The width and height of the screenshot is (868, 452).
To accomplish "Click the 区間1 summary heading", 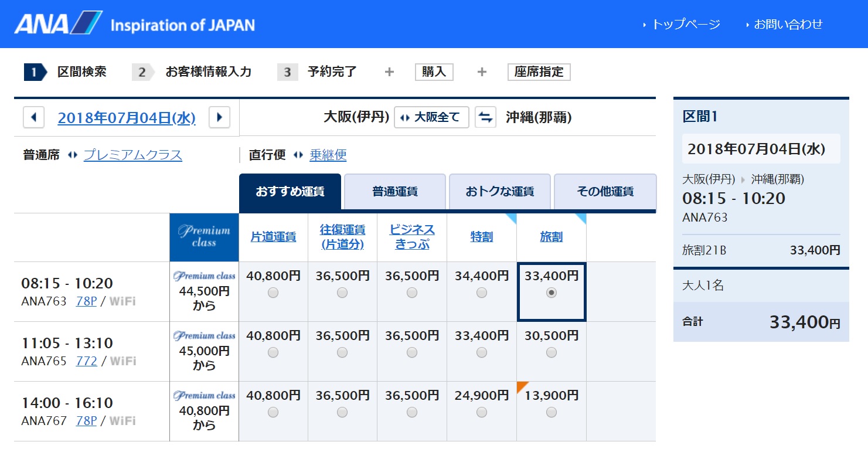I will [700, 117].
